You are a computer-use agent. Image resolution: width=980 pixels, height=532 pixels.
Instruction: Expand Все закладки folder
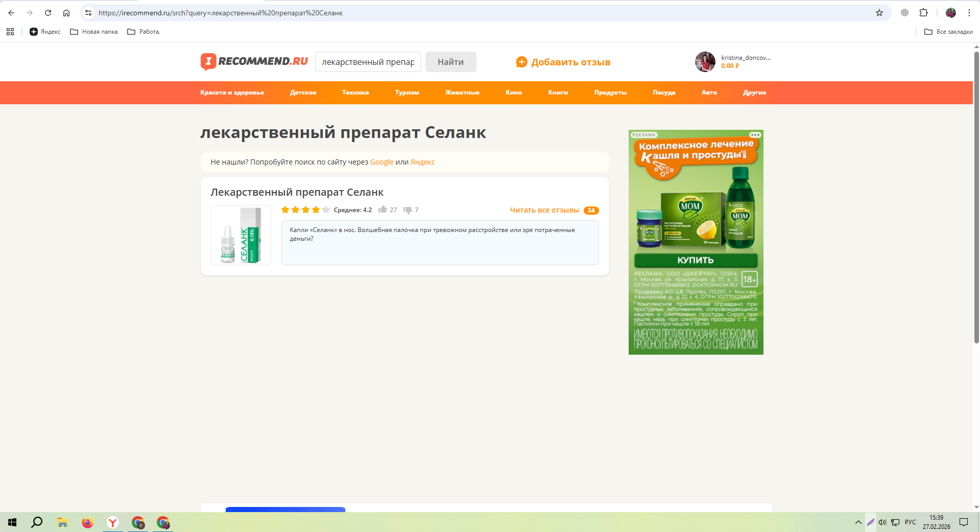[948, 32]
